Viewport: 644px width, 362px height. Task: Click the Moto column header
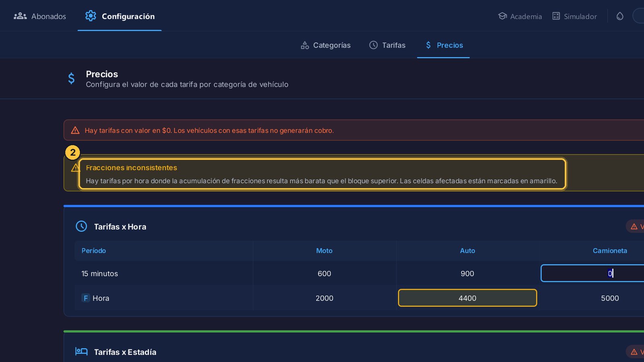(x=324, y=251)
